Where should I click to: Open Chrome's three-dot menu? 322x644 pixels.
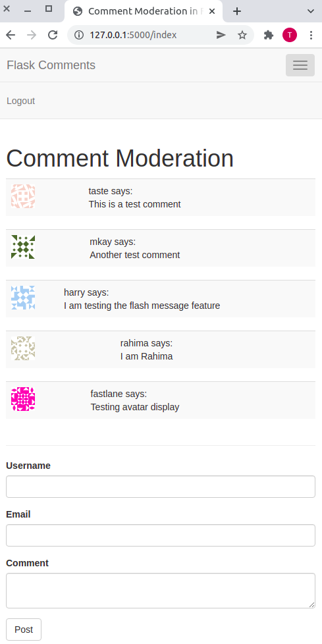(311, 35)
